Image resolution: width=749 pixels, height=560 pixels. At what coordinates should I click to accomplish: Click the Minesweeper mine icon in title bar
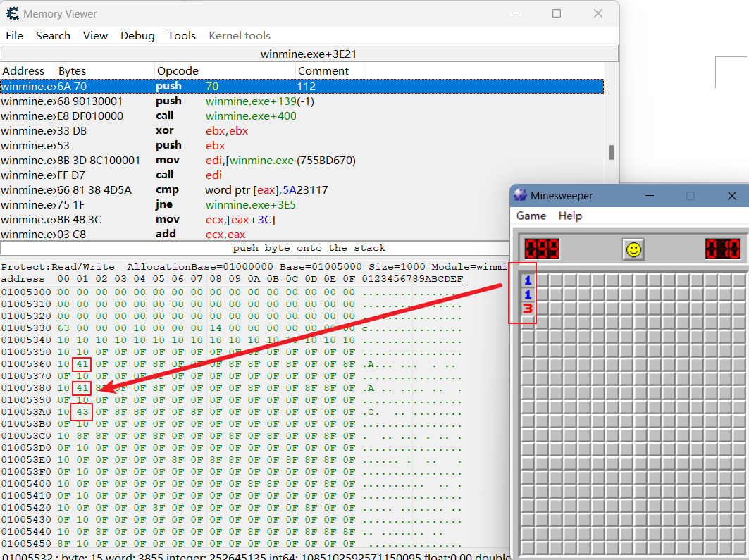pos(521,195)
